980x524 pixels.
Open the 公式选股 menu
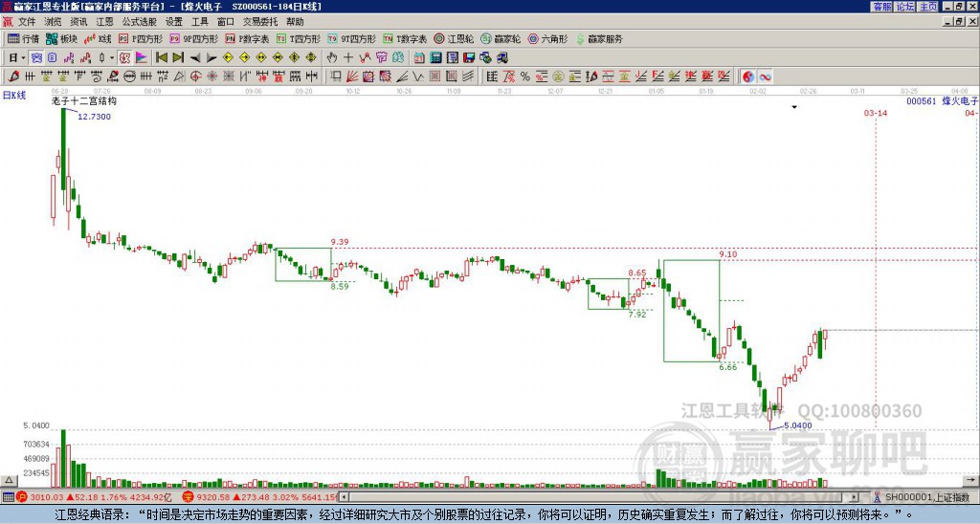(140, 22)
